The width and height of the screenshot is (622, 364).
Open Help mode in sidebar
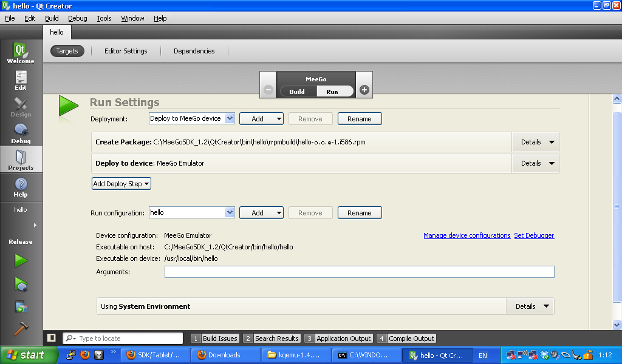tap(21, 187)
